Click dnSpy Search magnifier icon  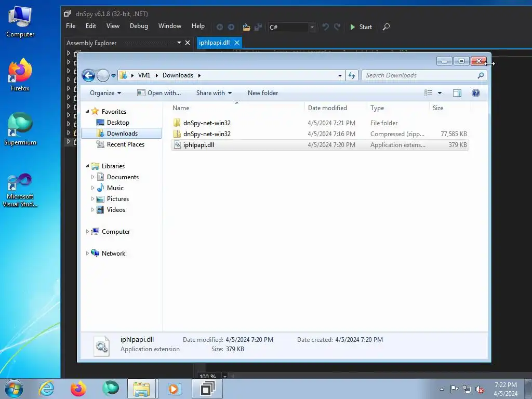coord(386,27)
